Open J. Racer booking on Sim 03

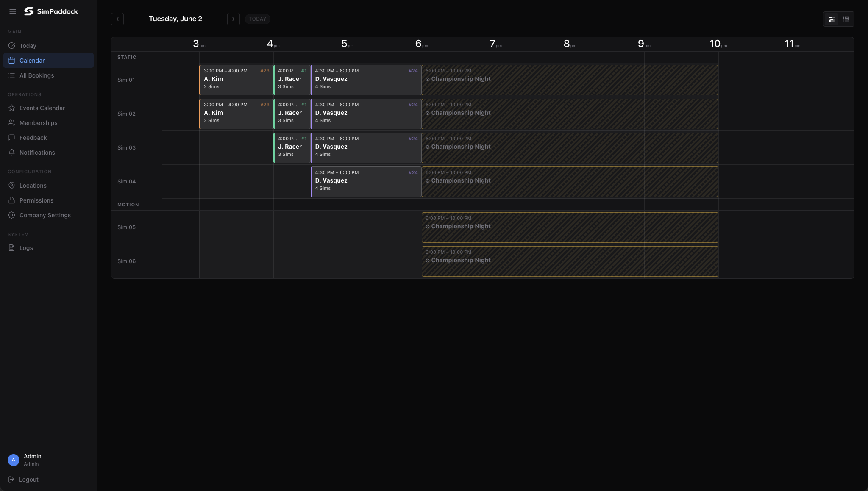pos(292,148)
